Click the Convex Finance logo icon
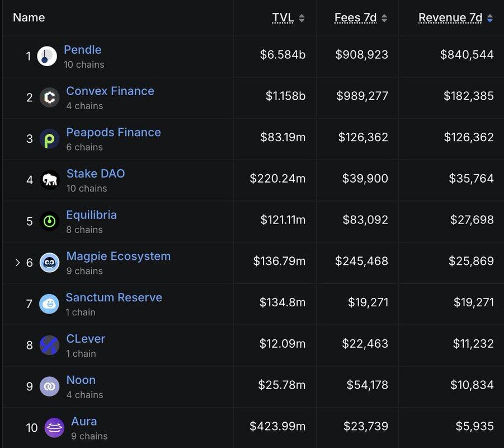 click(49, 97)
